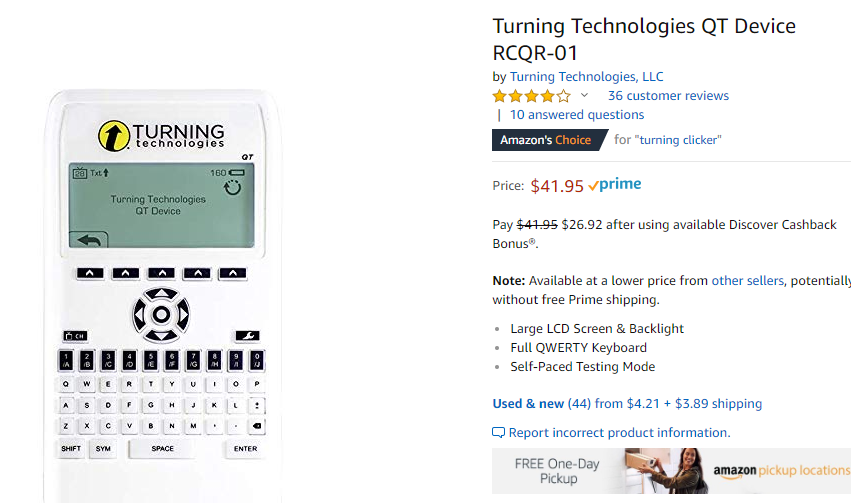Click the report incorrect info speech-bubble icon
This screenshot has width=851, height=503.
[498, 433]
